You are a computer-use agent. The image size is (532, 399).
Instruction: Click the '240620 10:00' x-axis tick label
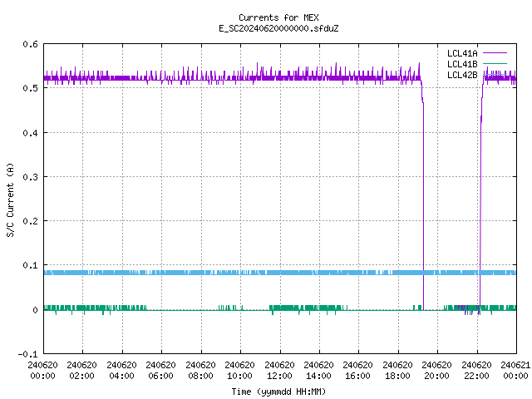point(239,370)
